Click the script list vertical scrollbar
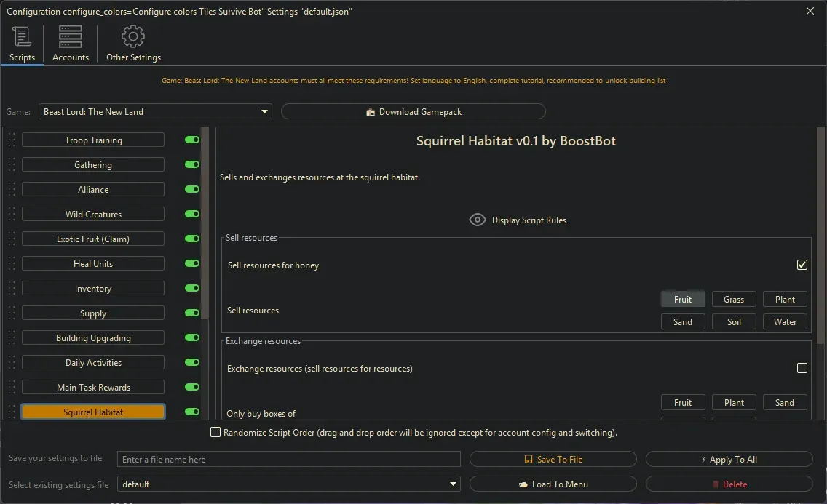Viewport: 827px width, 504px height. click(x=205, y=218)
